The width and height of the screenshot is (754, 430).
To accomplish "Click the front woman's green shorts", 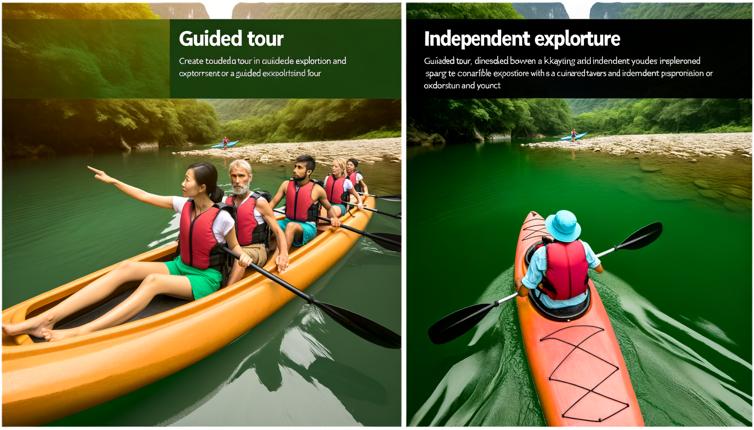I will coord(193,277).
